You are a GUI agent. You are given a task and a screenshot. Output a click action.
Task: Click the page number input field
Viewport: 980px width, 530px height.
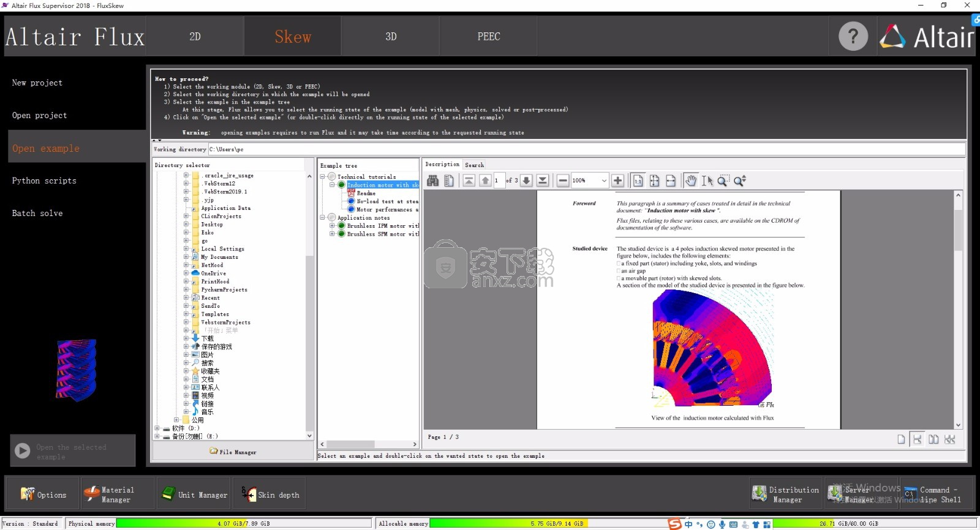click(499, 181)
